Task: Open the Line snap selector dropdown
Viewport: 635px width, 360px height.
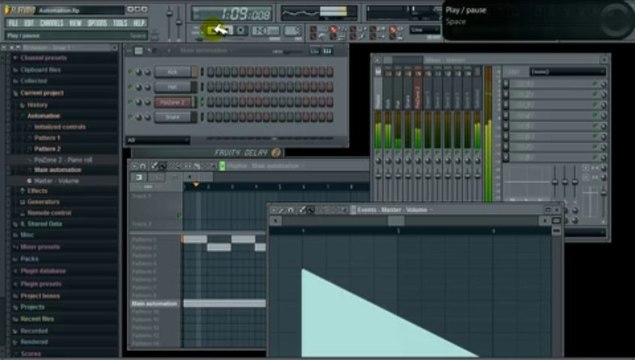Action: [x=424, y=30]
